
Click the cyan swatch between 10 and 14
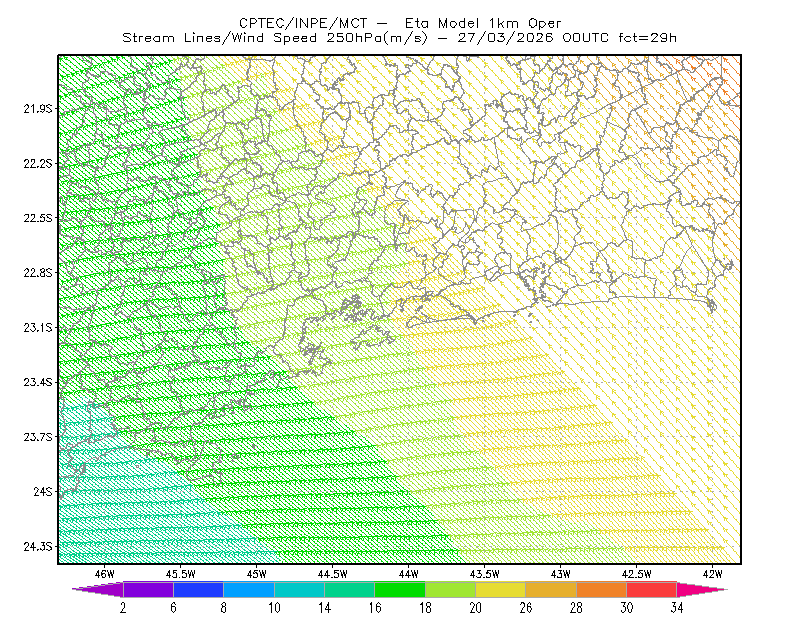coord(299,589)
